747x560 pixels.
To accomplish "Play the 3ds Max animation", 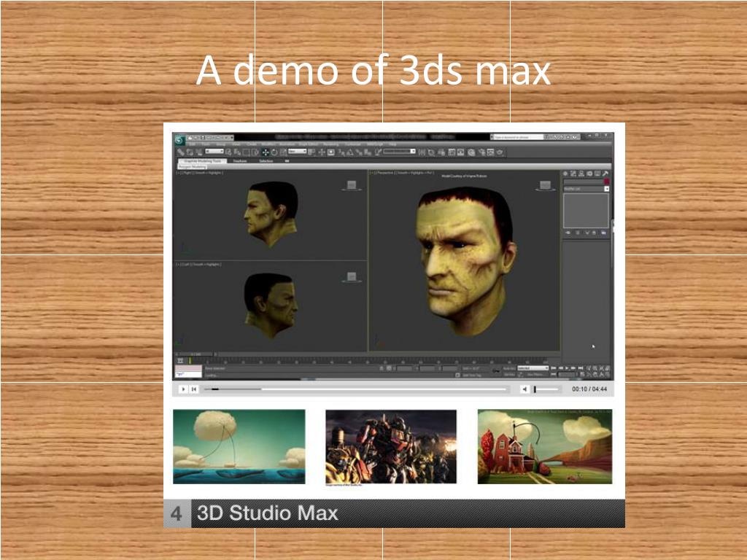I will [x=567, y=368].
